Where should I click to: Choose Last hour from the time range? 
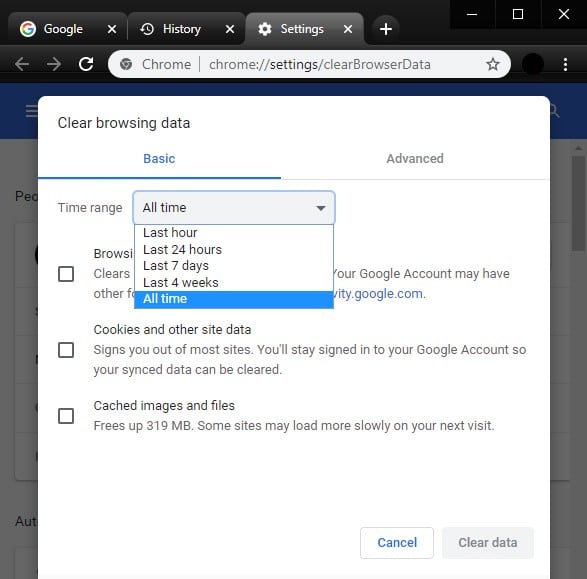pos(234,233)
